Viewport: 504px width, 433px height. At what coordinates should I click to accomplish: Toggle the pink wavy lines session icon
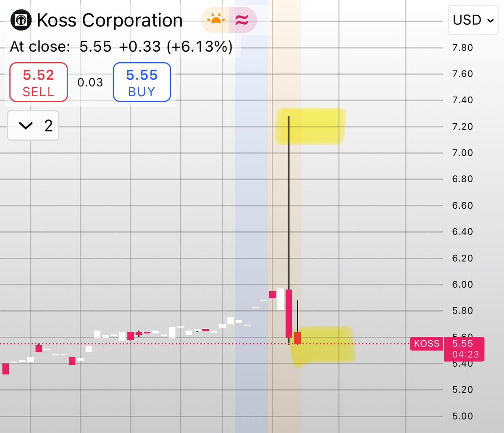[x=242, y=20]
